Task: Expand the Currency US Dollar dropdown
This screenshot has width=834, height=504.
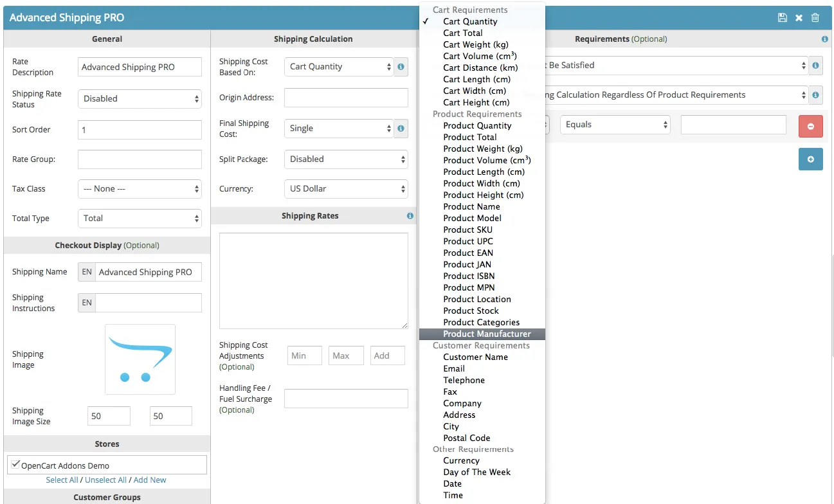Action: tap(346, 189)
